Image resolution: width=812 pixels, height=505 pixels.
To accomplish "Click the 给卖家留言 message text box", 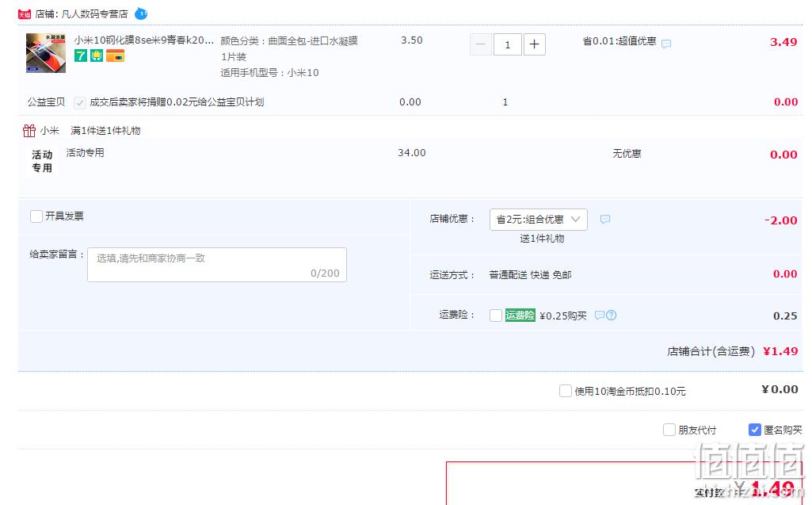I will click(217, 265).
